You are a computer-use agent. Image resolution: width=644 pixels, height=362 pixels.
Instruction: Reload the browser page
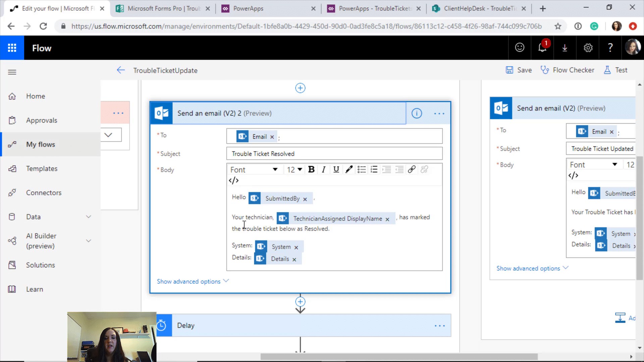[43, 26]
